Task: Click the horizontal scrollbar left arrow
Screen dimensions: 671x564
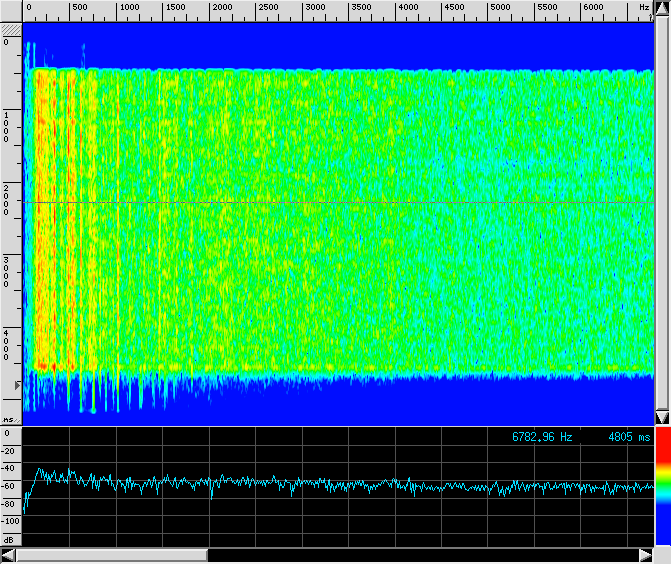Action: 8,555
